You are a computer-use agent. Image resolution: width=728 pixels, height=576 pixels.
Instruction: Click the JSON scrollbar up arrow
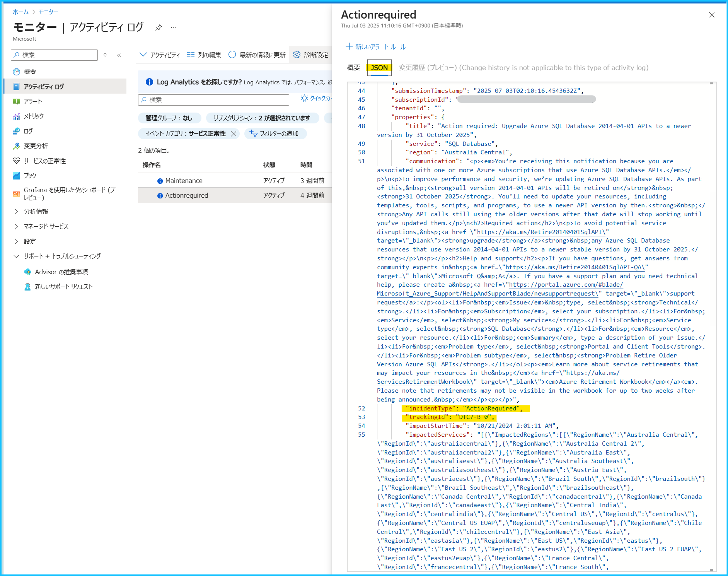coord(711,83)
